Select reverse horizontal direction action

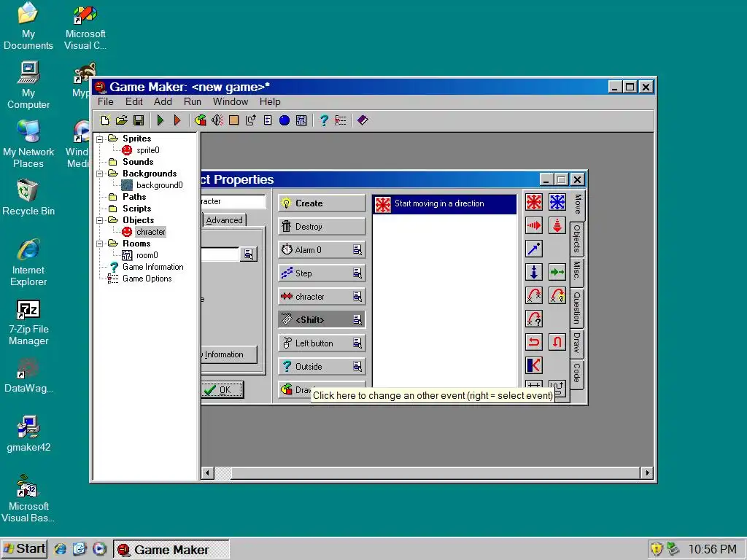(534, 343)
